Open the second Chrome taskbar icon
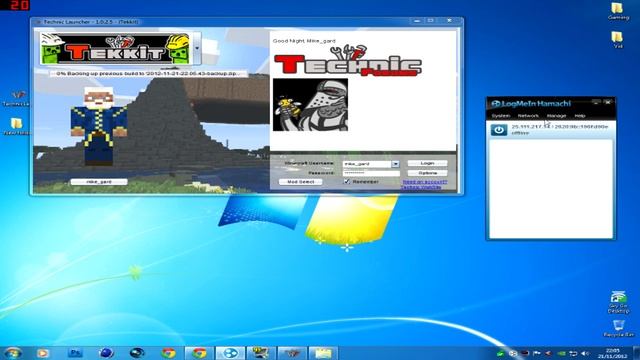Viewport: 640px width, 360px height. tap(199, 353)
